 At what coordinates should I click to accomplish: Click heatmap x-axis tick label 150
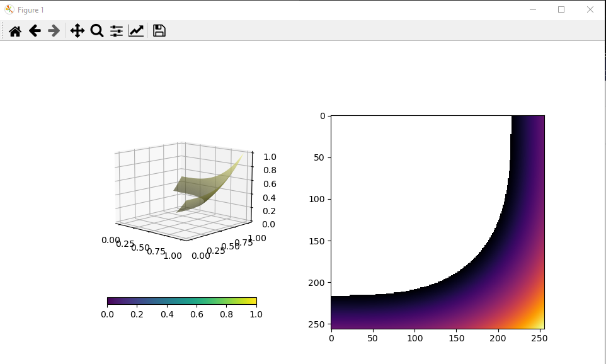coord(457,339)
